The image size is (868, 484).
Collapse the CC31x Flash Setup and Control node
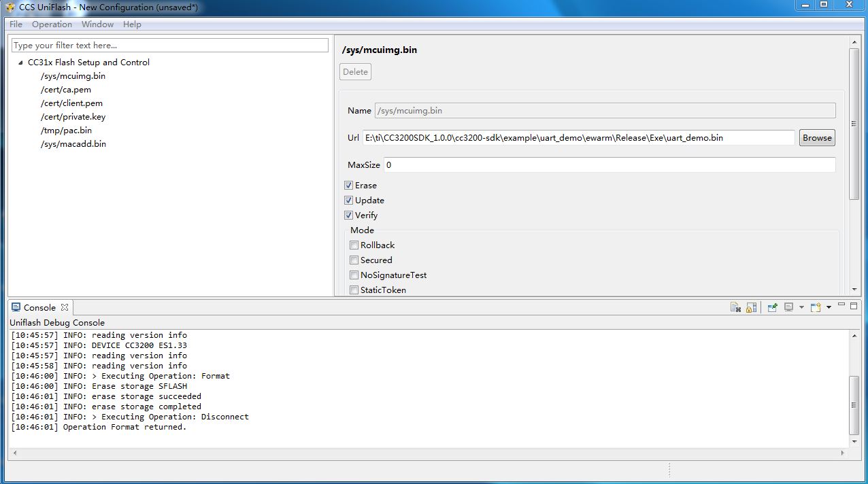21,63
